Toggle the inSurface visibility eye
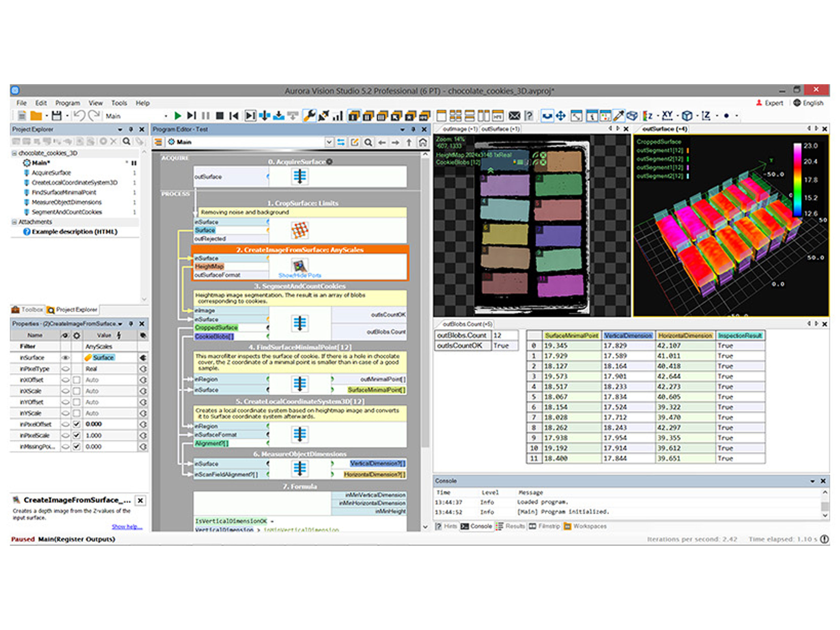Image resolution: width=840 pixels, height=630 pixels. (66, 357)
